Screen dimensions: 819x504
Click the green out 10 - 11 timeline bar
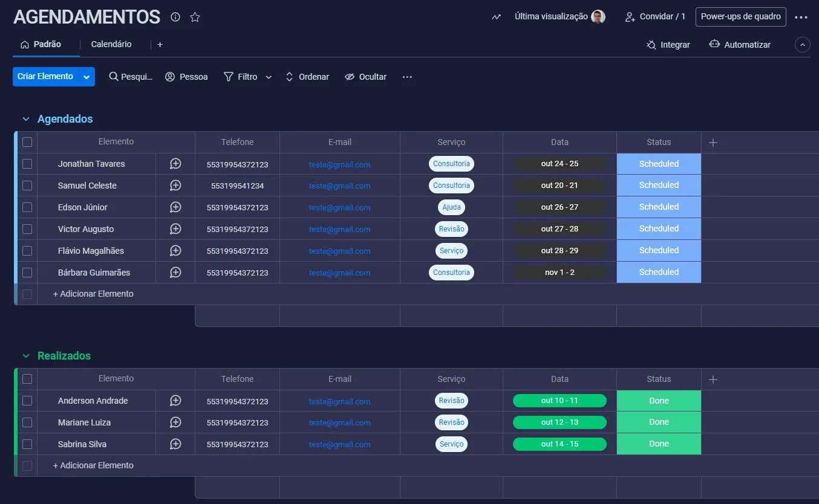pos(560,401)
